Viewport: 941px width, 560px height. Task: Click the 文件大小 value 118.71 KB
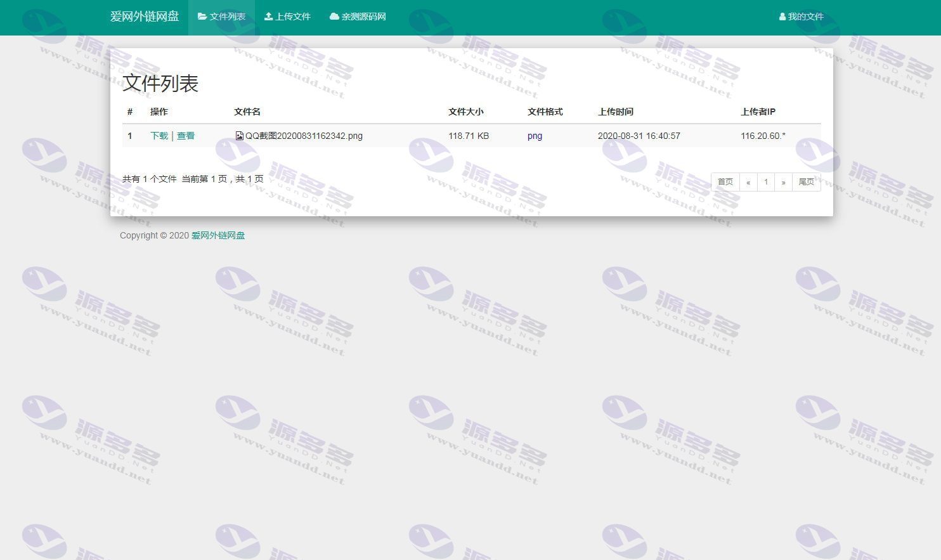click(x=469, y=136)
